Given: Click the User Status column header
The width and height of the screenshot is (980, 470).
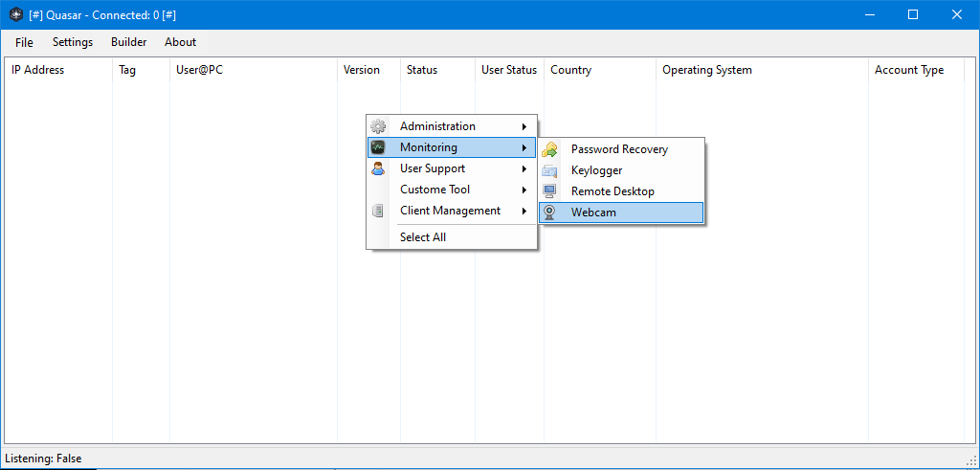Looking at the screenshot, I should click(x=509, y=70).
